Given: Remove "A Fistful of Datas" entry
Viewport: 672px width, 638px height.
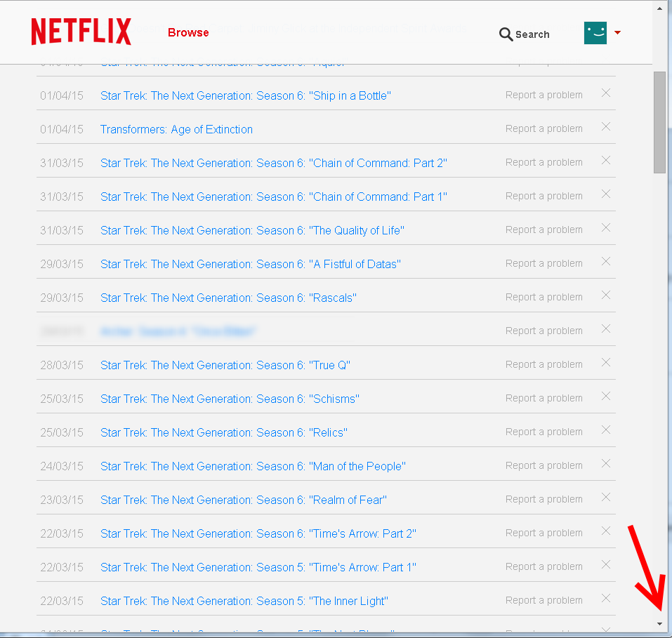Looking at the screenshot, I should 605,261.
